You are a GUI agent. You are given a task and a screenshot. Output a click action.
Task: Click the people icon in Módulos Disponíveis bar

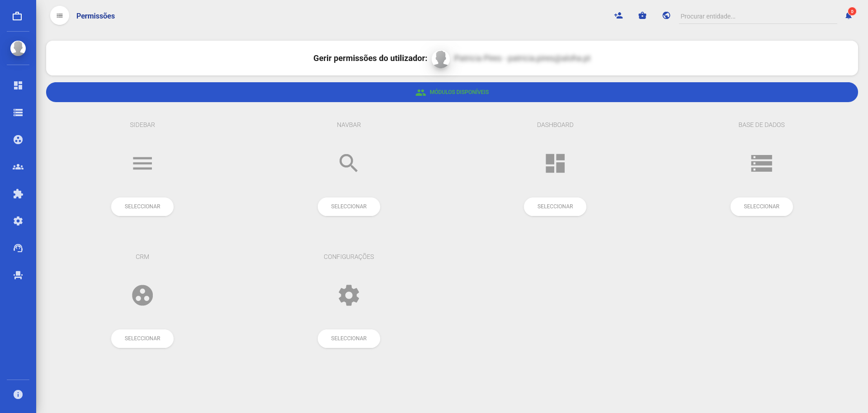point(421,92)
